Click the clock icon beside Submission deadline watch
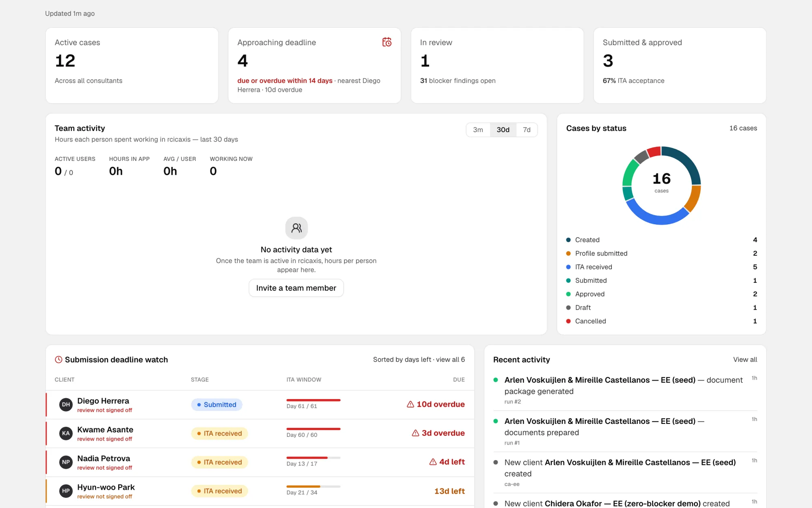The image size is (812, 508). click(x=58, y=360)
